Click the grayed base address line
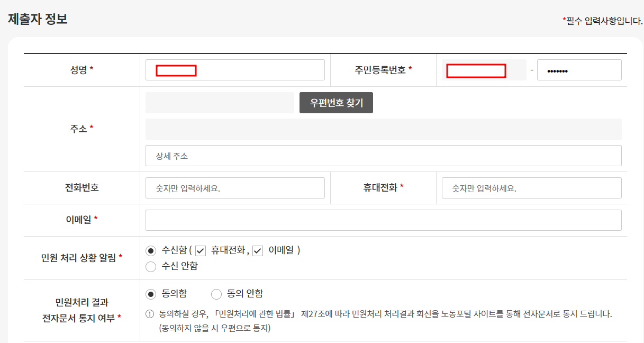Image resolution: width=644 pixels, height=343 pixels. point(383,129)
